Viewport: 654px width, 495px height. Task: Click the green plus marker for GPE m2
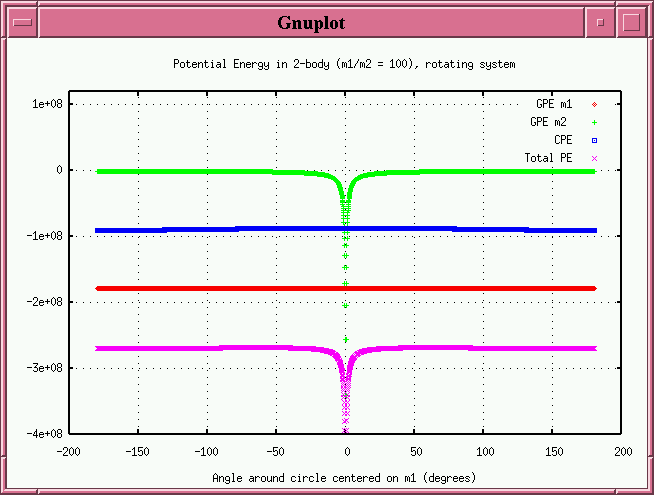(594, 122)
